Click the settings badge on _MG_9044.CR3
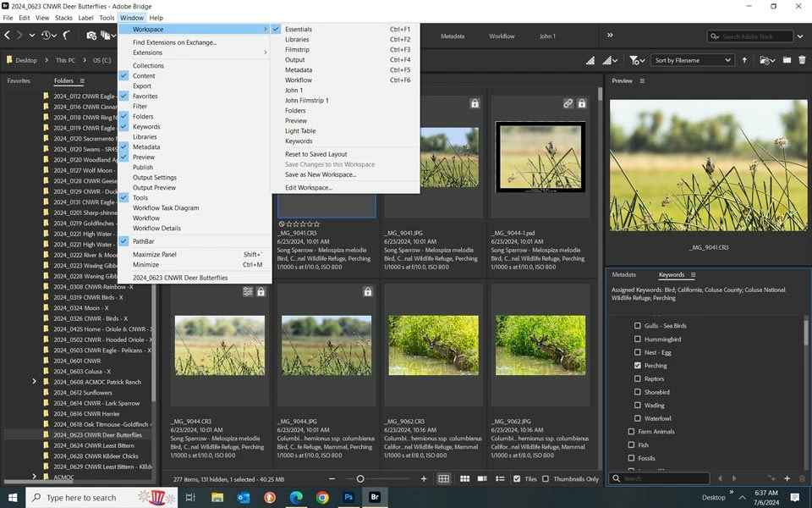 pos(248,292)
